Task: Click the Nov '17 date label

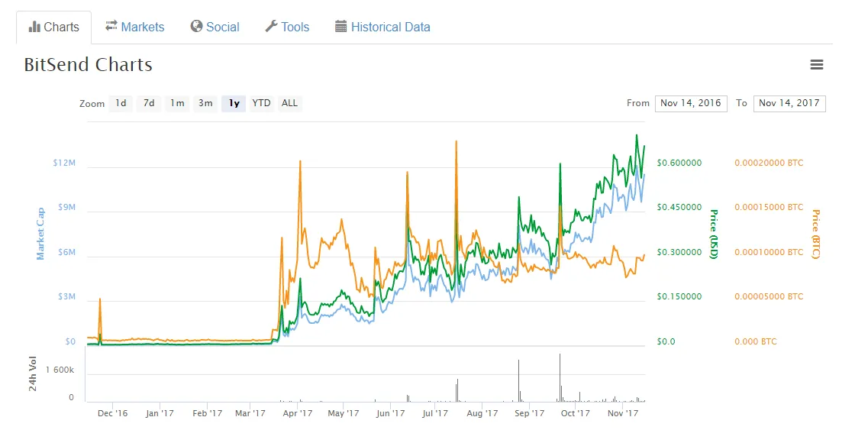Action: tap(623, 413)
